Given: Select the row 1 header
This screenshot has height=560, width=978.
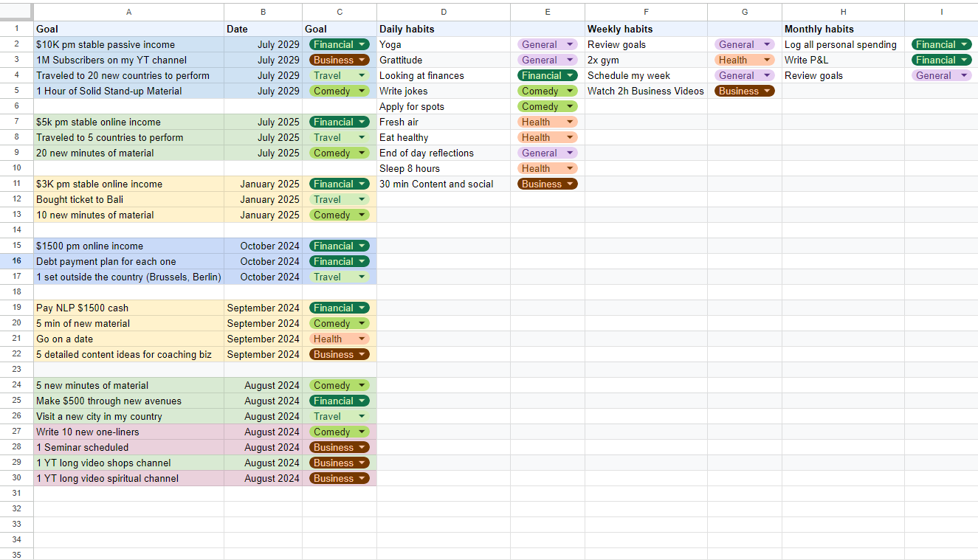Looking at the screenshot, I should (x=16, y=29).
